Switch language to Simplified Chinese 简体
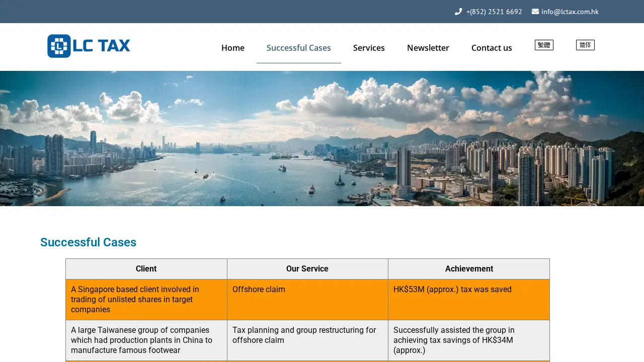Viewport: 644px width, 362px height. pos(585,45)
